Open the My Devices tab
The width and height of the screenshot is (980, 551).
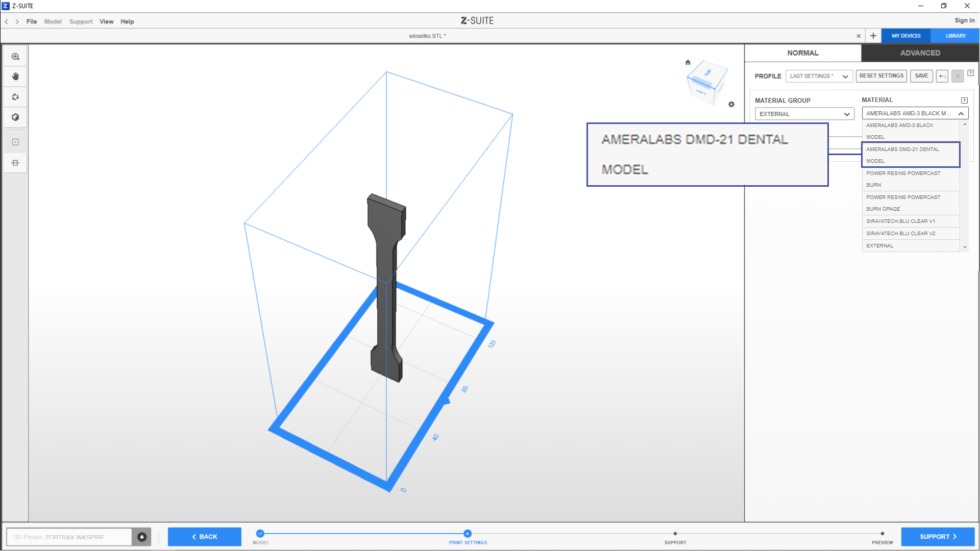906,36
